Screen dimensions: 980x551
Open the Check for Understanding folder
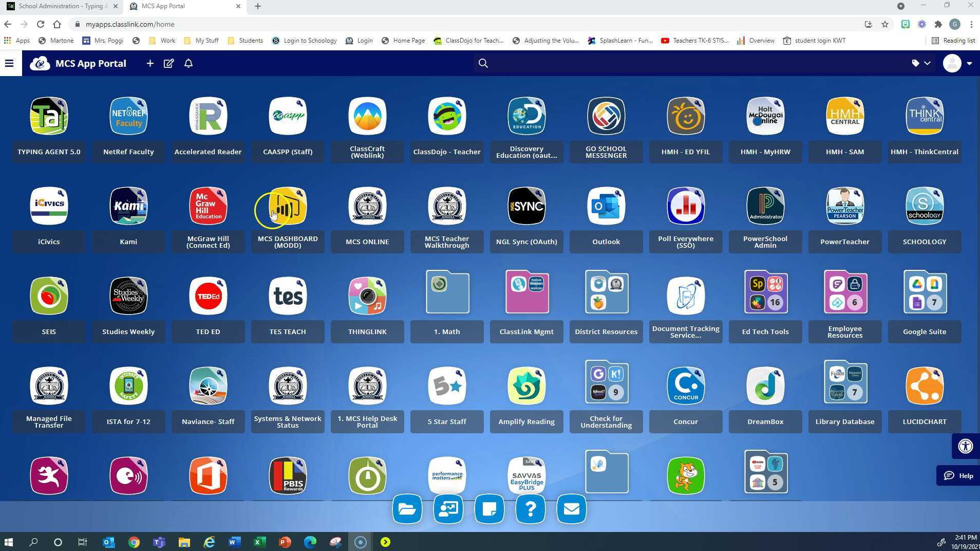pos(607,382)
